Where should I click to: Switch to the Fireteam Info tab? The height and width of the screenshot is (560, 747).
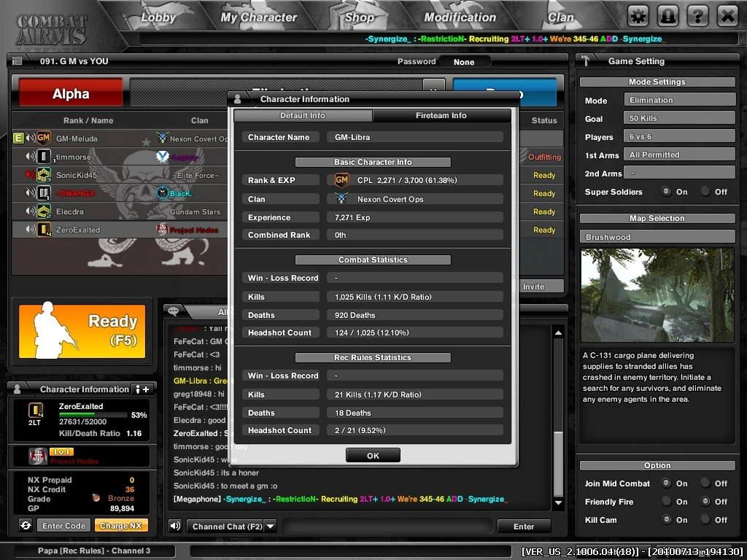tap(441, 115)
